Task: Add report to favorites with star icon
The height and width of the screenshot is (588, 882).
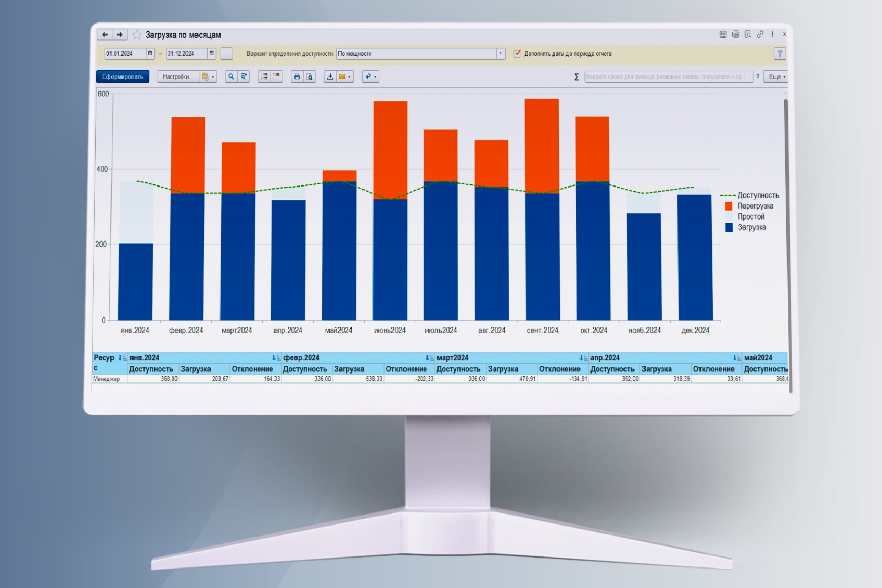Action: pos(136,35)
